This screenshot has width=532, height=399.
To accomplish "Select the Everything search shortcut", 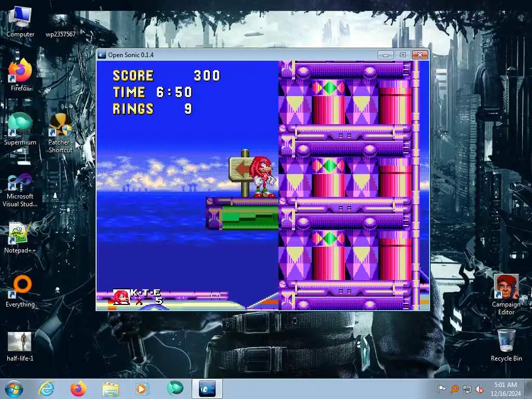I will pyautogui.click(x=20, y=291).
